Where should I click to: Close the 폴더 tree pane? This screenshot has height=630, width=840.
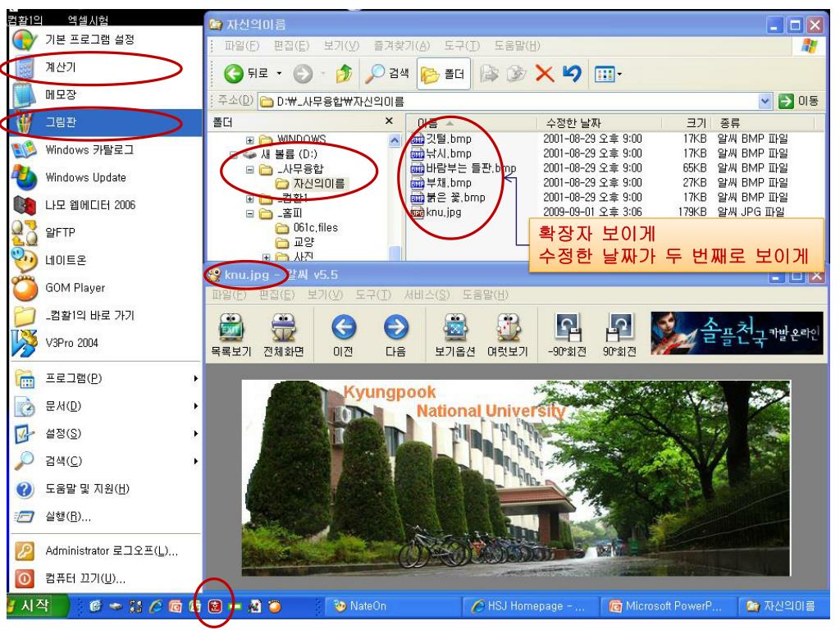coord(390,121)
